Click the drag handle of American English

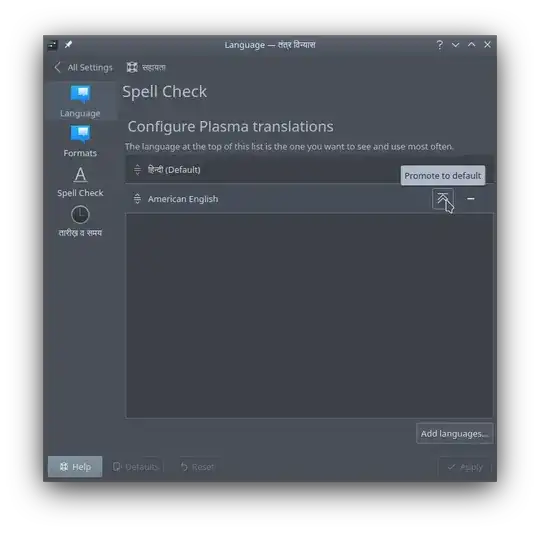(137, 199)
